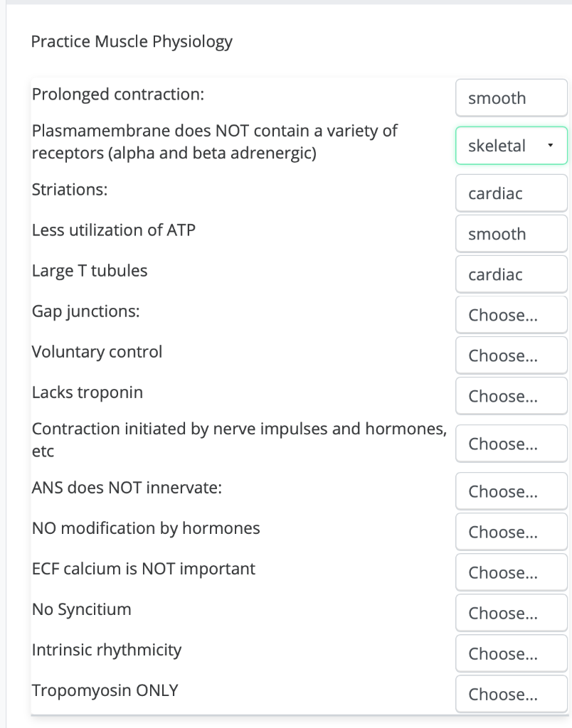This screenshot has height=728, width=572.
Task: Open the 'cardiac' dropdown next to 'Striations'
Action: (x=511, y=193)
